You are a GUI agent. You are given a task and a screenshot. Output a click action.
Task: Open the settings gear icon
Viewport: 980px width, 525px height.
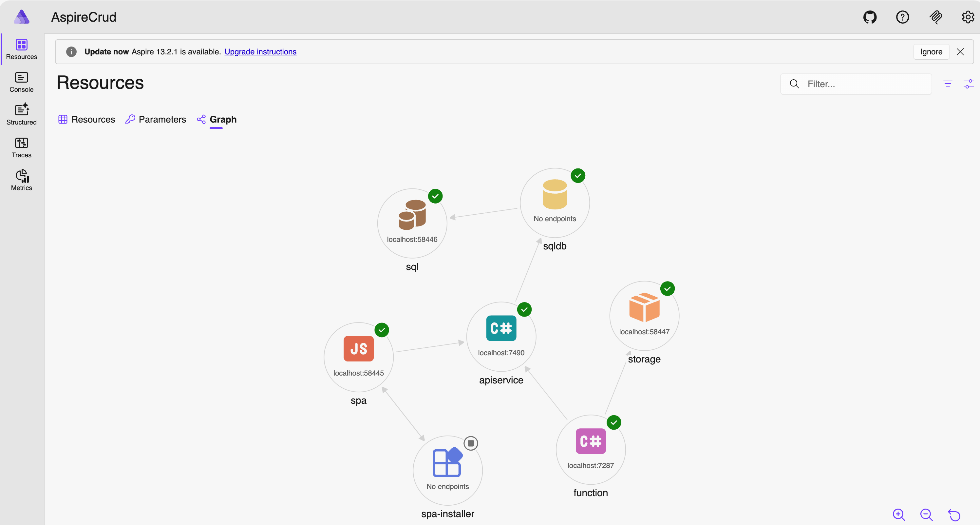(x=968, y=17)
